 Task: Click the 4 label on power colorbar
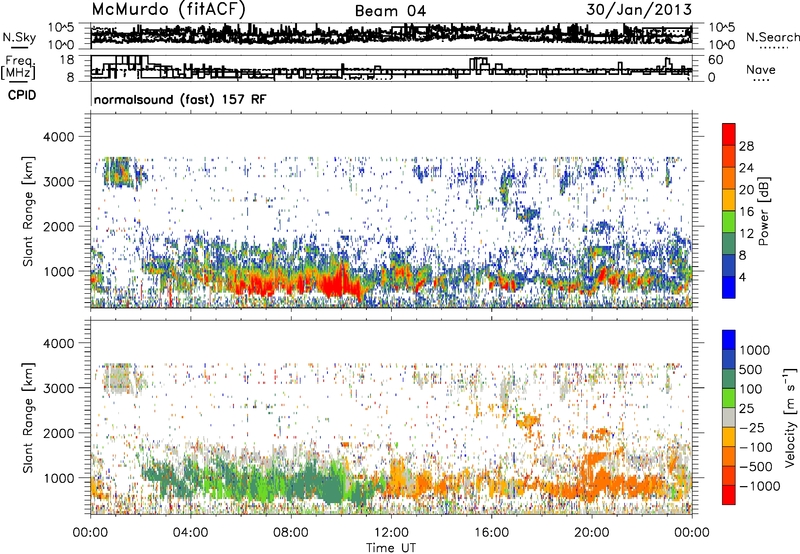point(743,277)
